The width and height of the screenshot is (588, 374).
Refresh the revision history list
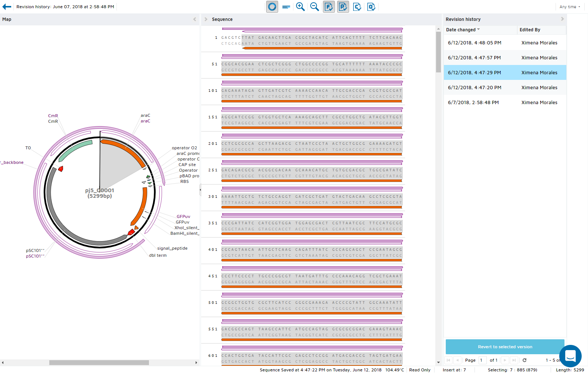(x=525, y=360)
